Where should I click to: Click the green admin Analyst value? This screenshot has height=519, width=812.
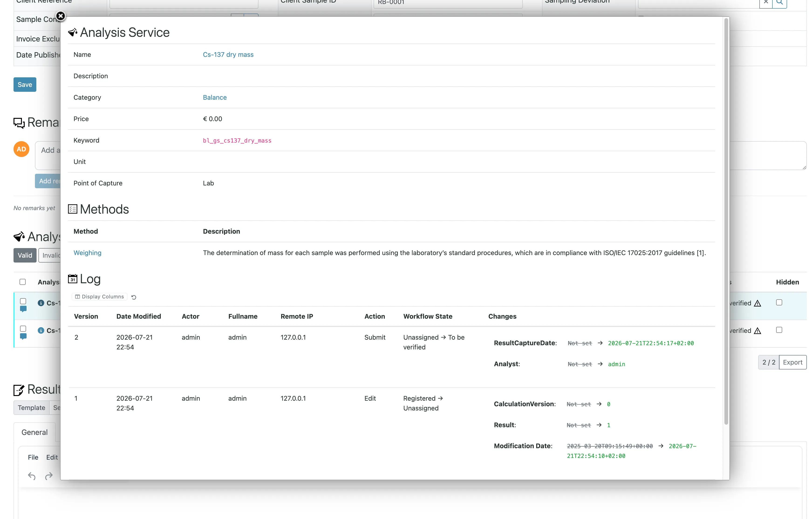(616, 364)
